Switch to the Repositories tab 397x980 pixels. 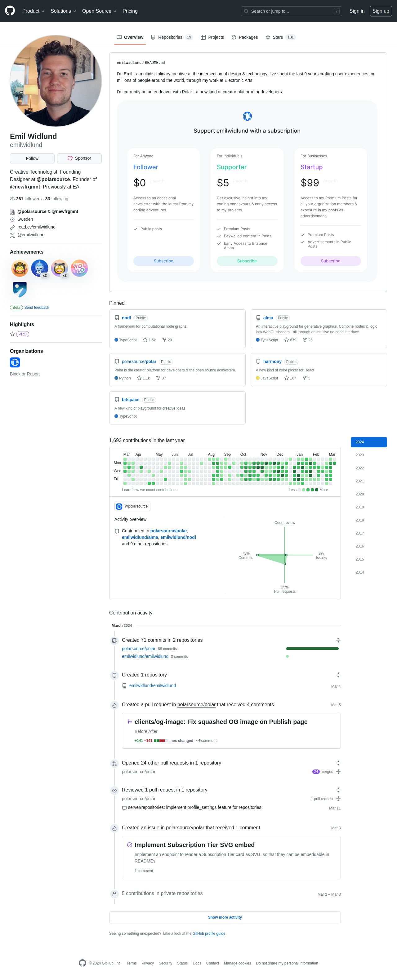click(x=172, y=37)
